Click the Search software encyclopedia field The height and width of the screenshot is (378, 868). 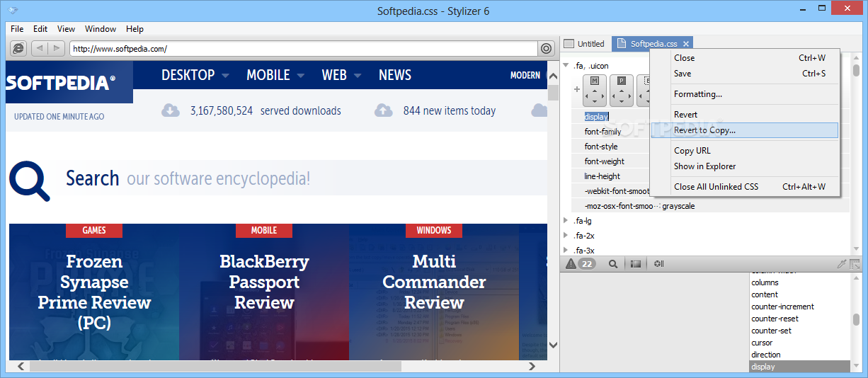(x=304, y=178)
